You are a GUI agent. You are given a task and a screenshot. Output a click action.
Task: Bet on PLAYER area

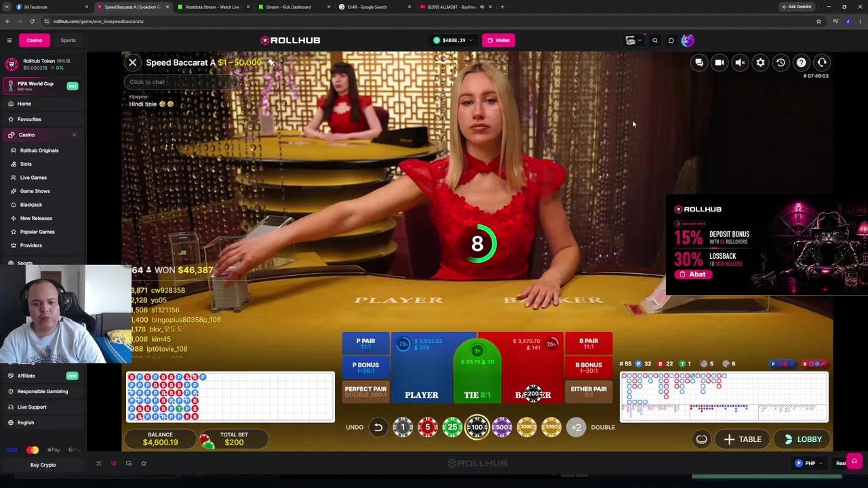coord(422,369)
